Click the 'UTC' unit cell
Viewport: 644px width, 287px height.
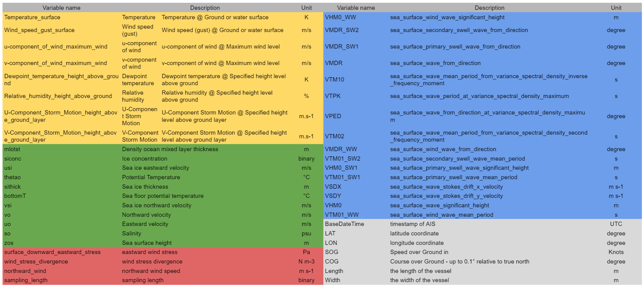click(x=616, y=224)
